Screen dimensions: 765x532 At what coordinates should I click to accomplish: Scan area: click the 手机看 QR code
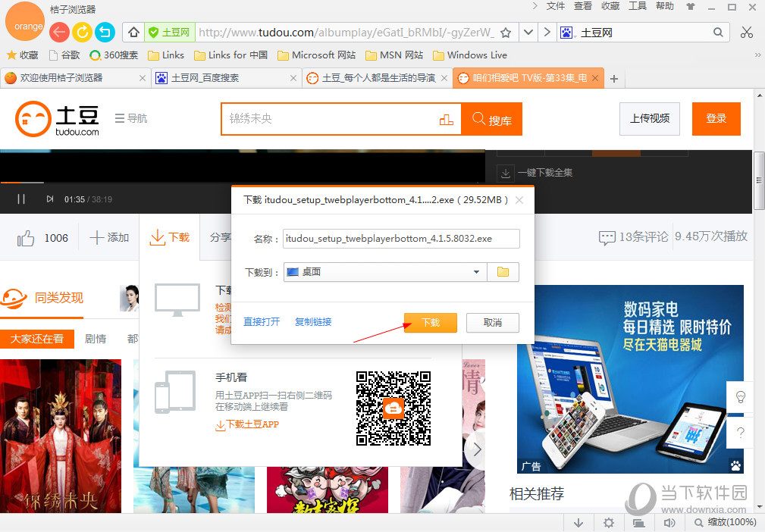[x=393, y=408]
